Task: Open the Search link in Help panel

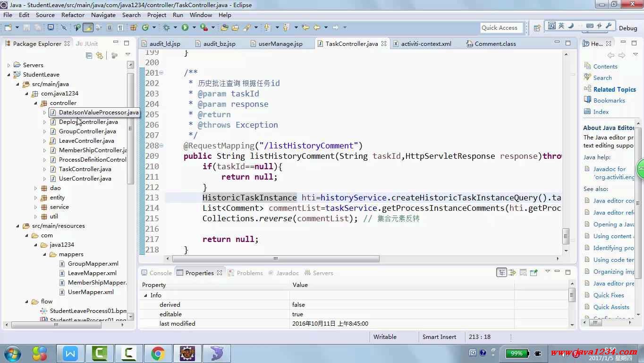Action: pyautogui.click(x=602, y=78)
